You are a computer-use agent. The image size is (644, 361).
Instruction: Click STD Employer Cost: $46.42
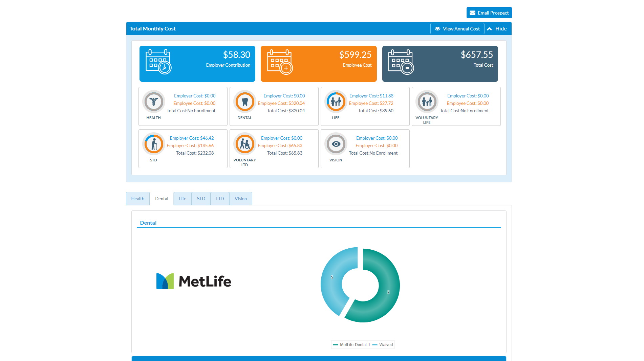pos(192,138)
